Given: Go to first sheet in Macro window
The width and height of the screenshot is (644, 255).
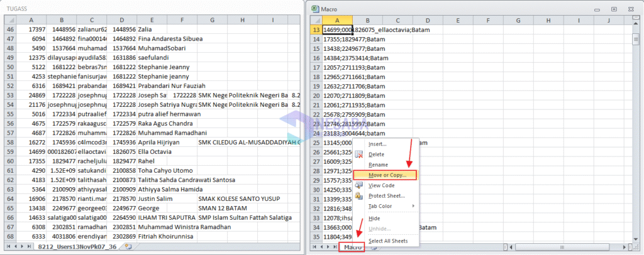Looking at the screenshot, I should [314, 247].
